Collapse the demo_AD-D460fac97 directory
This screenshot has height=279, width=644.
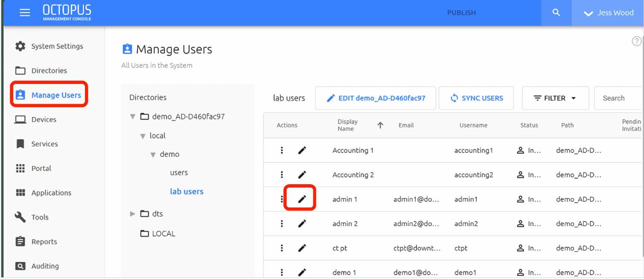click(133, 116)
